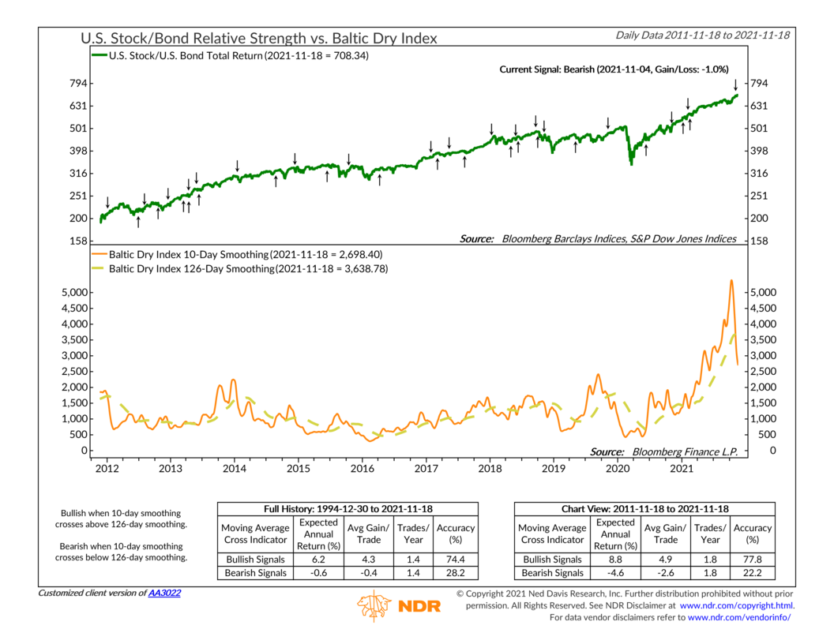Select the 74.4 accuracy cell in Full History
The height and width of the screenshot is (644, 834).
coord(456,558)
